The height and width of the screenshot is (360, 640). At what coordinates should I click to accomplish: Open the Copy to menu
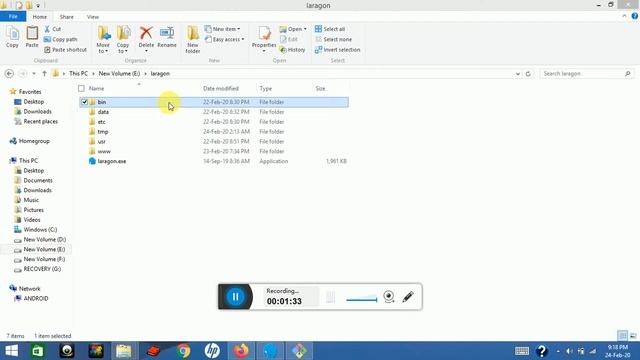(x=123, y=40)
